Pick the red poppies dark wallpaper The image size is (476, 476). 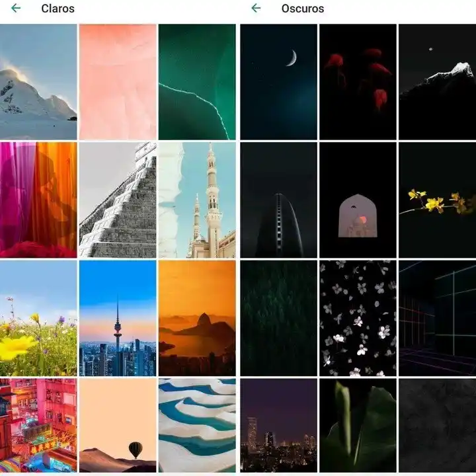click(358, 82)
